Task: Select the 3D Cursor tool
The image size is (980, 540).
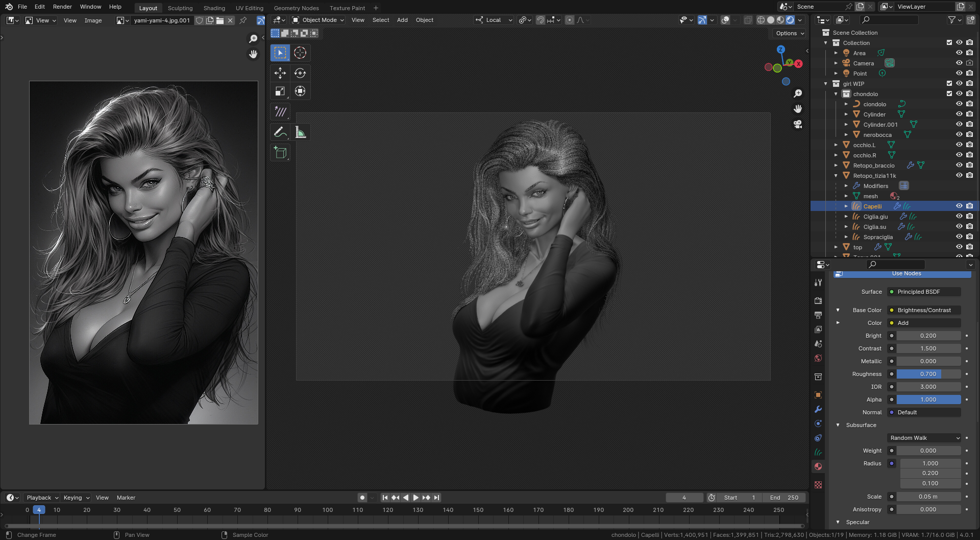Action: coord(300,53)
